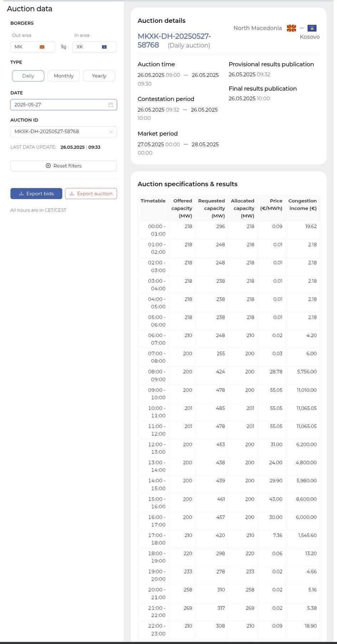Click the North Macedonia flag in auction details
Viewport: 337px width, 644px height.
coord(291,28)
